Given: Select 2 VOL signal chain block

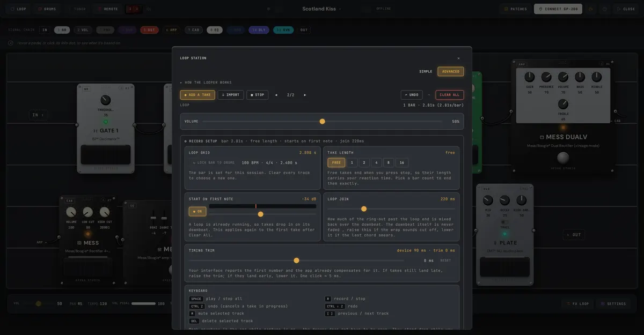Looking at the screenshot, I should point(83,30).
